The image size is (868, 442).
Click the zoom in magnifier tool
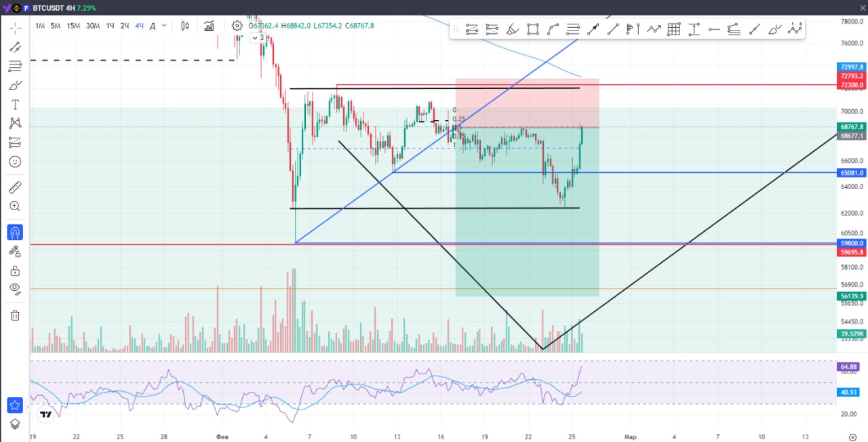point(15,206)
